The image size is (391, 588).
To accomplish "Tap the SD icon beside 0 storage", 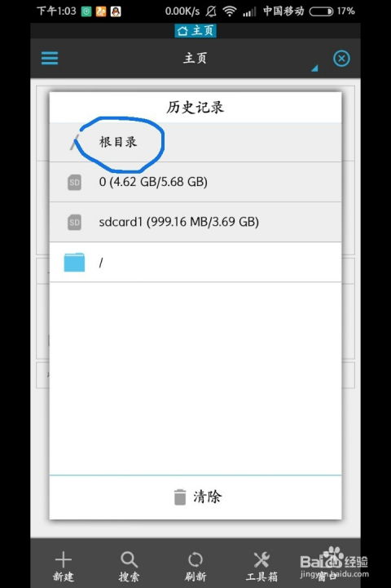I will (74, 182).
